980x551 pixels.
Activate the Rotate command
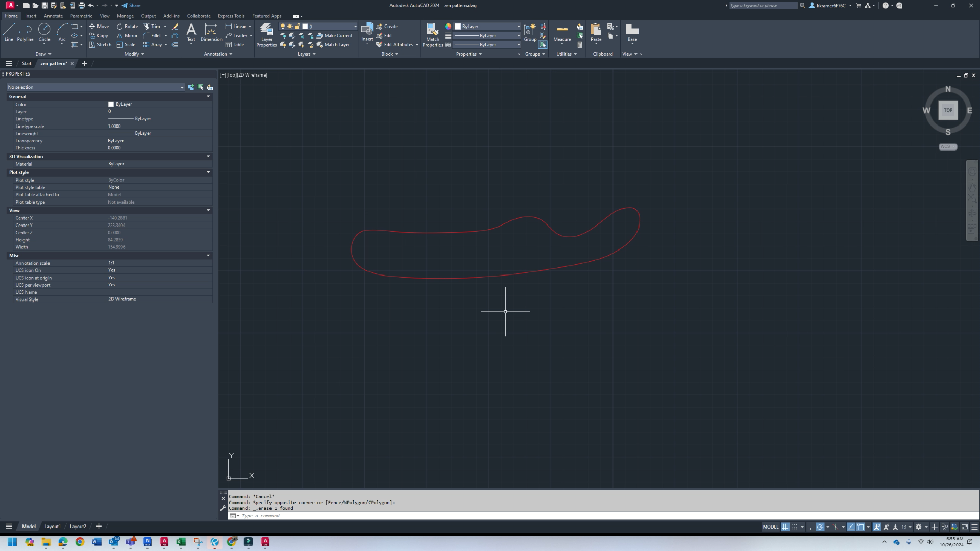click(x=127, y=27)
